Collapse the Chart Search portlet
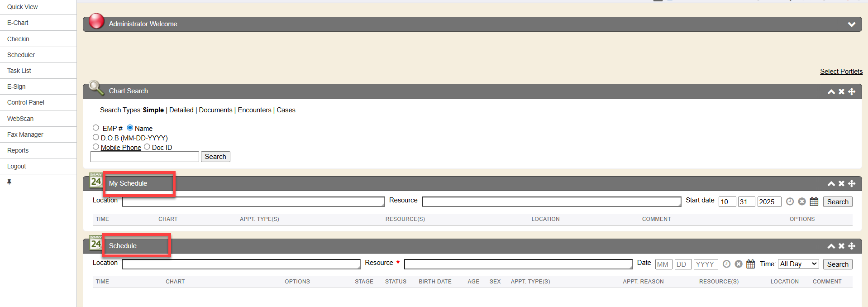The image size is (868, 307). 831,91
